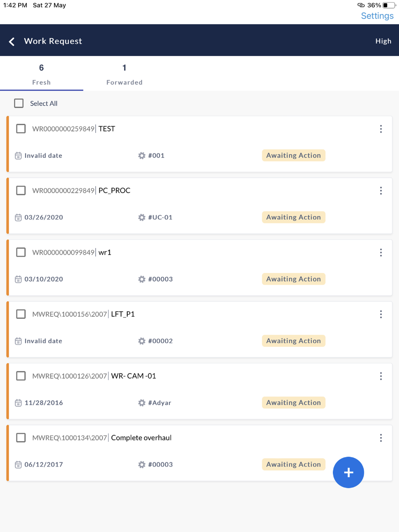This screenshot has height=532, width=399.
Task: Tap Awaiting Action badge on wr1 request
Action: [x=293, y=279]
